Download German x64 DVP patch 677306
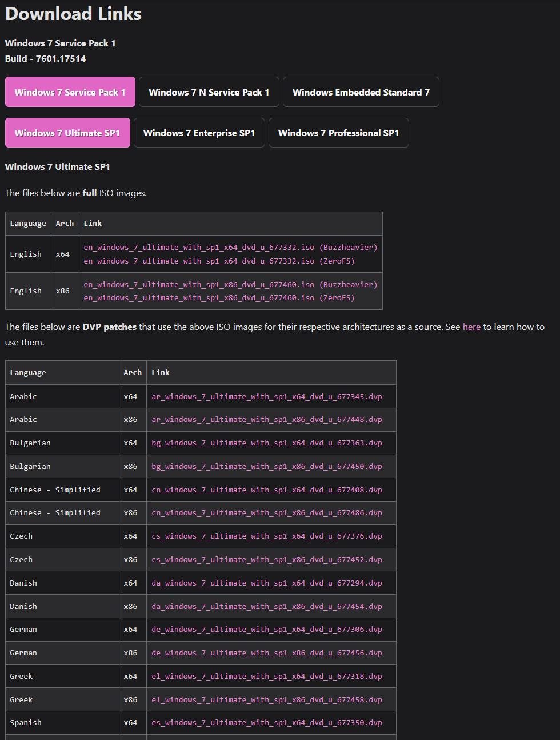The image size is (560, 740). click(x=267, y=630)
